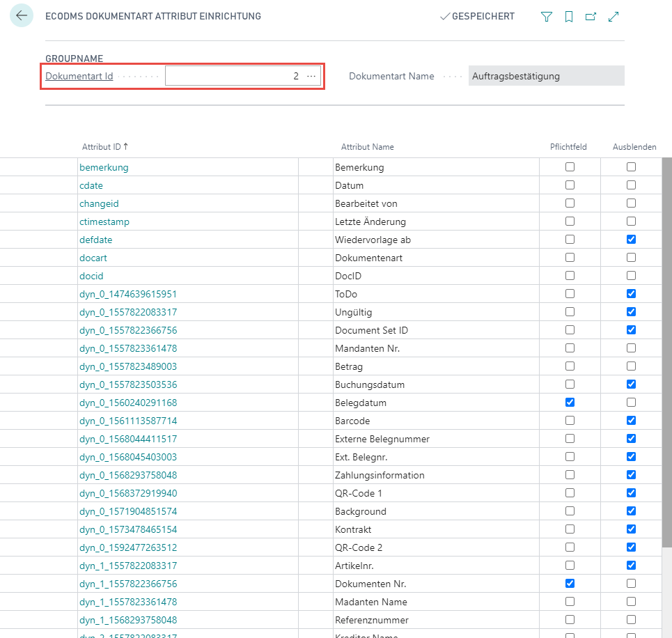Screen dimensions: 672x638
Task: Click the Dokumentart Id label link
Action: coord(79,76)
